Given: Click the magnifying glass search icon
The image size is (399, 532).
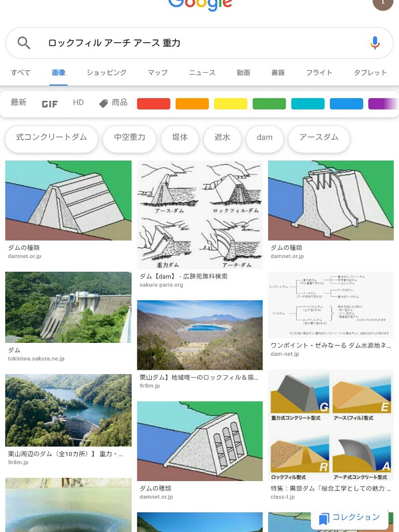Looking at the screenshot, I should [x=24, y=43].
